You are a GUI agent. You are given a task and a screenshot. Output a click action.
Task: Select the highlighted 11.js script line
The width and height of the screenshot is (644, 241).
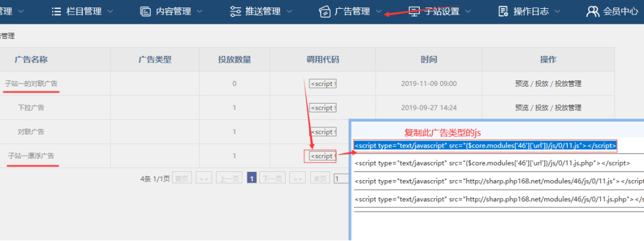point(485,146)
